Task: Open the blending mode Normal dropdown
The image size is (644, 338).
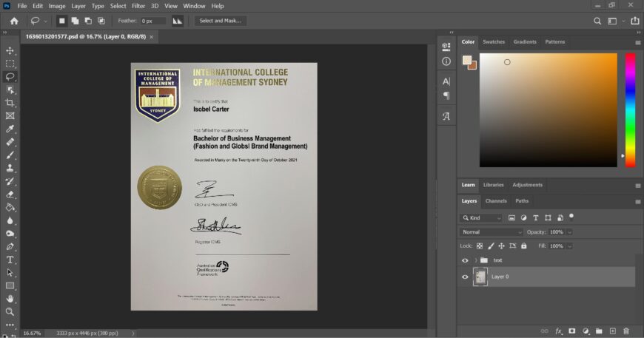Action: pyautogui.click(x=491, y=232)
